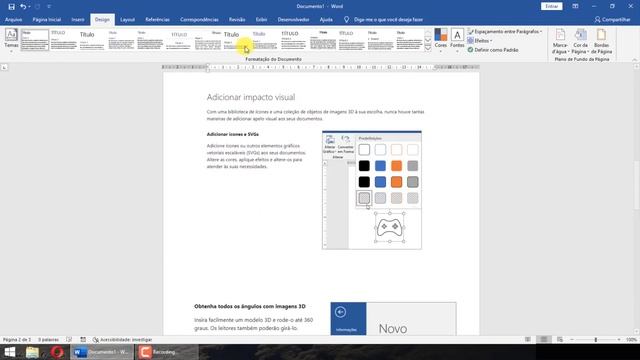Click the macro recording status icon
The width and height of the screenshot is (640, 360).
(83, 340)
